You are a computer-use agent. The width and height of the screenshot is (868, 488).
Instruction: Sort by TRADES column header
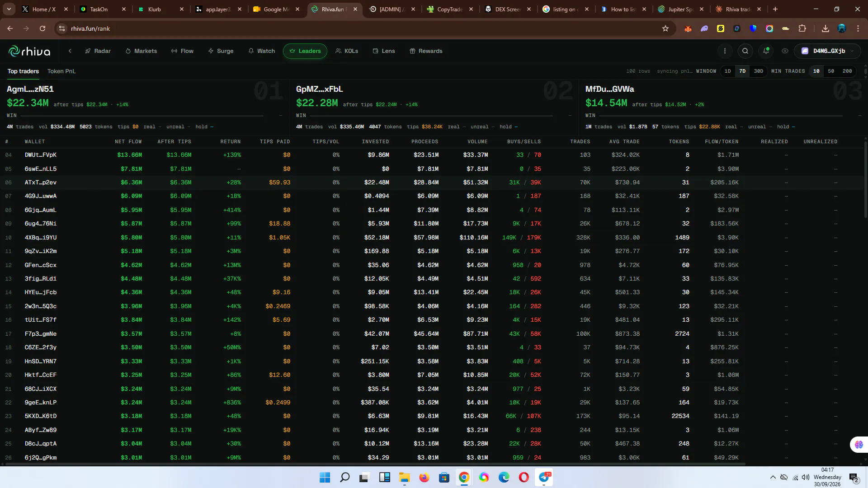coord(580,142)
